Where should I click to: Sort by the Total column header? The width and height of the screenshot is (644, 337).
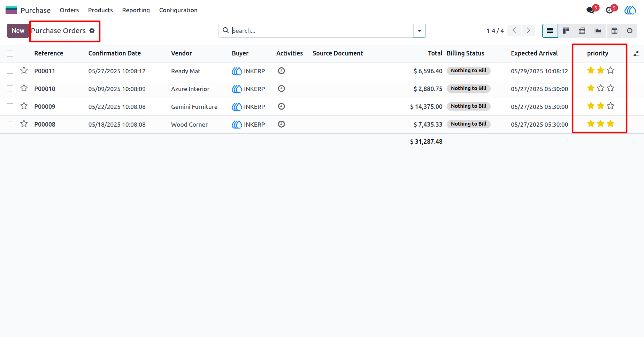(435, 53)
